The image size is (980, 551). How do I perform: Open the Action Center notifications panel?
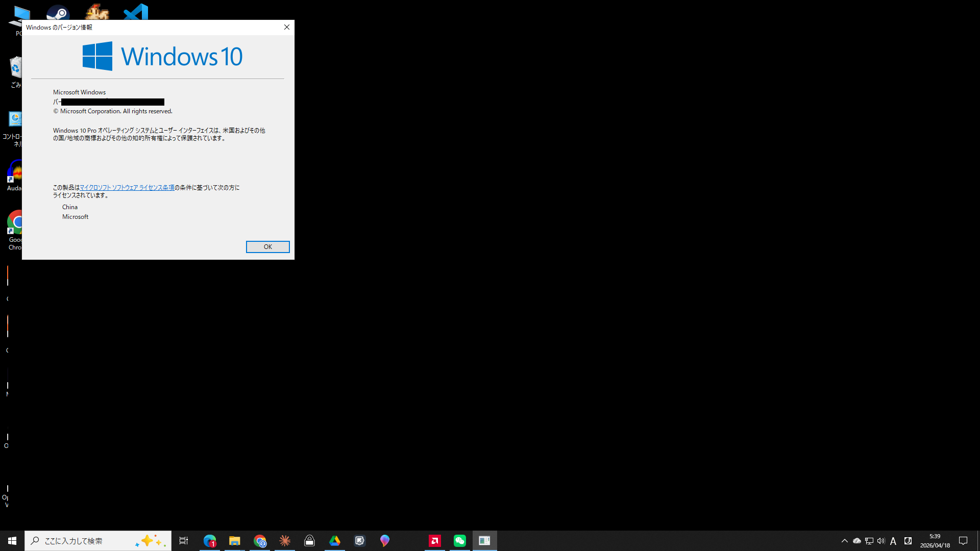pyautogui.click(x=963, y=541)
